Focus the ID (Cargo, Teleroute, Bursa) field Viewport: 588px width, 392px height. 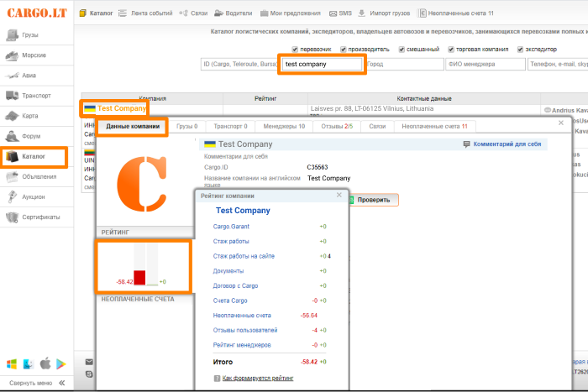pos(239,64)
